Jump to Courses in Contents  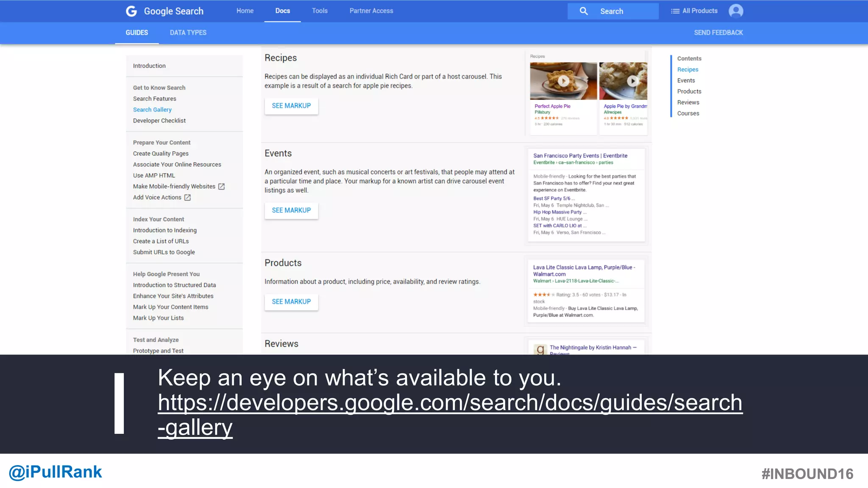coord(688,114)
